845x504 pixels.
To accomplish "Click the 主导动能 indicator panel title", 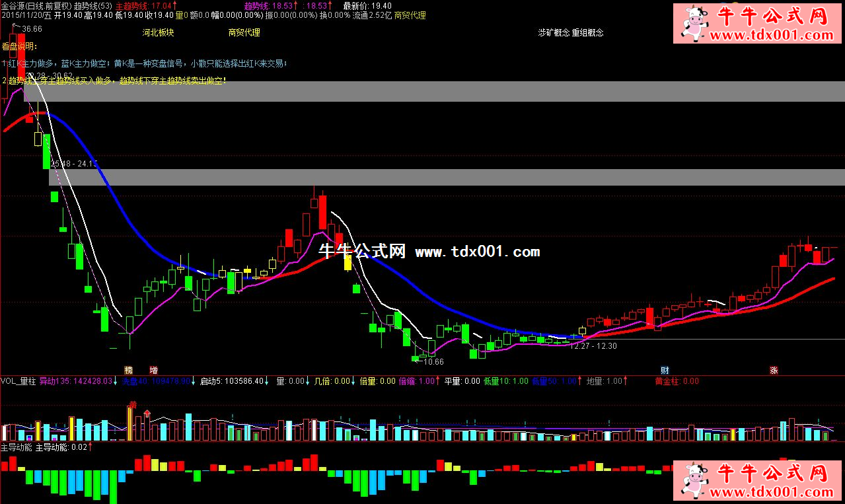I will (x=17, y=447).
